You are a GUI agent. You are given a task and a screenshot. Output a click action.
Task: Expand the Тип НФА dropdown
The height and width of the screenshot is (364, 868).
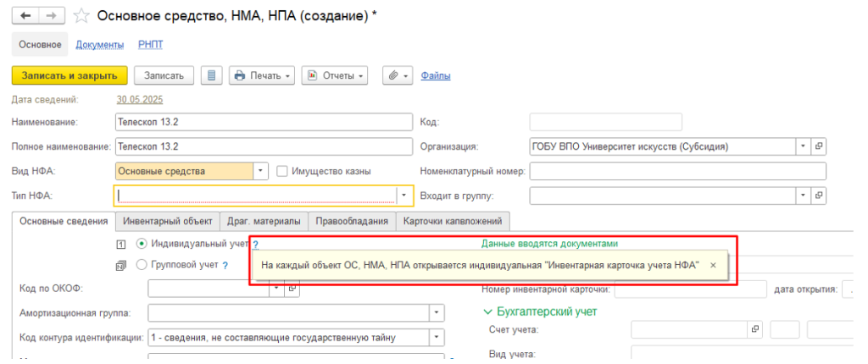coord(404,196)
